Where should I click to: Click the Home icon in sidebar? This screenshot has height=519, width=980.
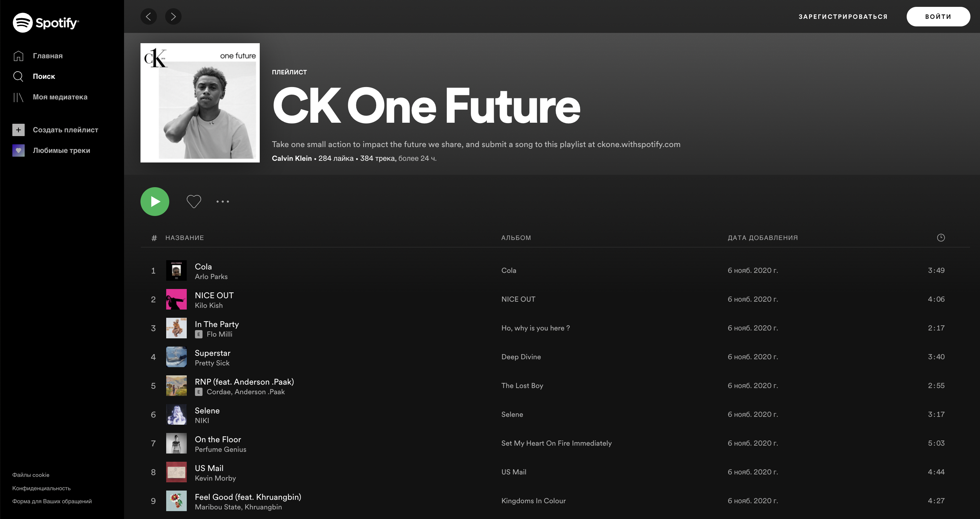[x=18, y=56]
